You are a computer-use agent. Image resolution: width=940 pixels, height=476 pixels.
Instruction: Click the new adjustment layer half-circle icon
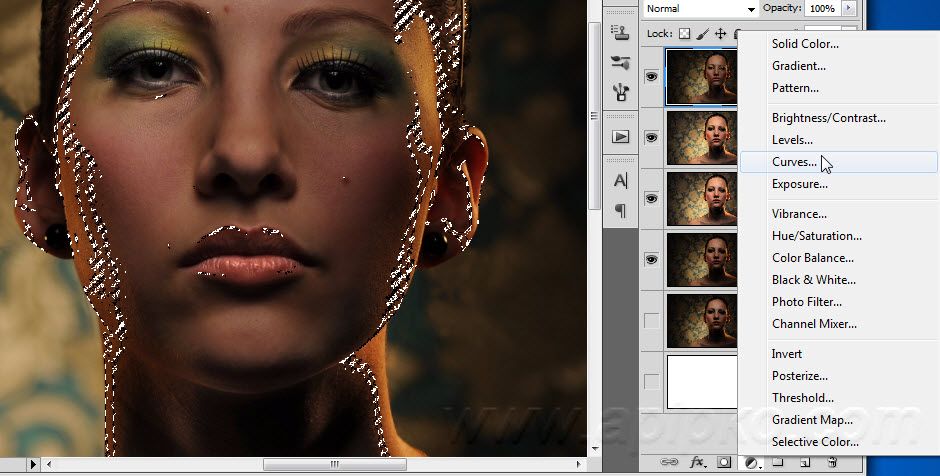752,463
